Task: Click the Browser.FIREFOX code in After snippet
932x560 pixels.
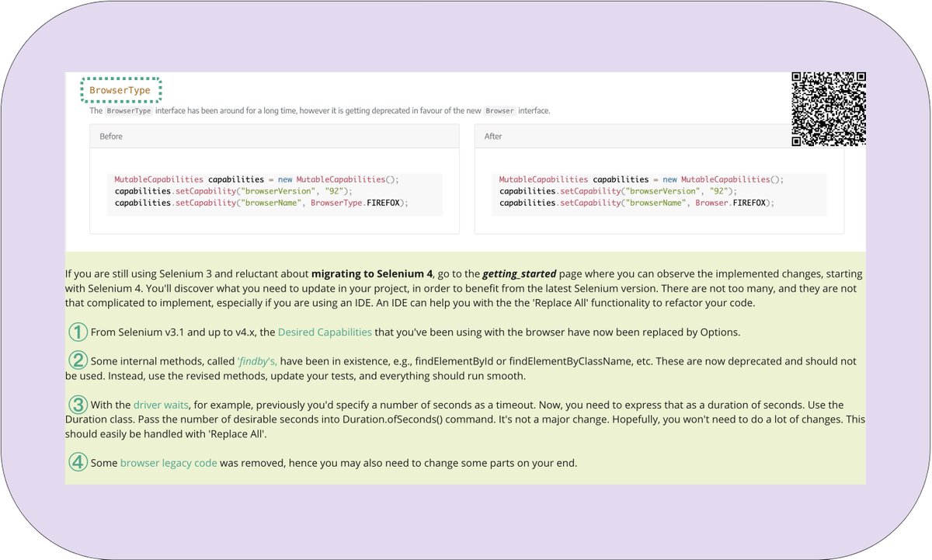Action: point(730,203)
